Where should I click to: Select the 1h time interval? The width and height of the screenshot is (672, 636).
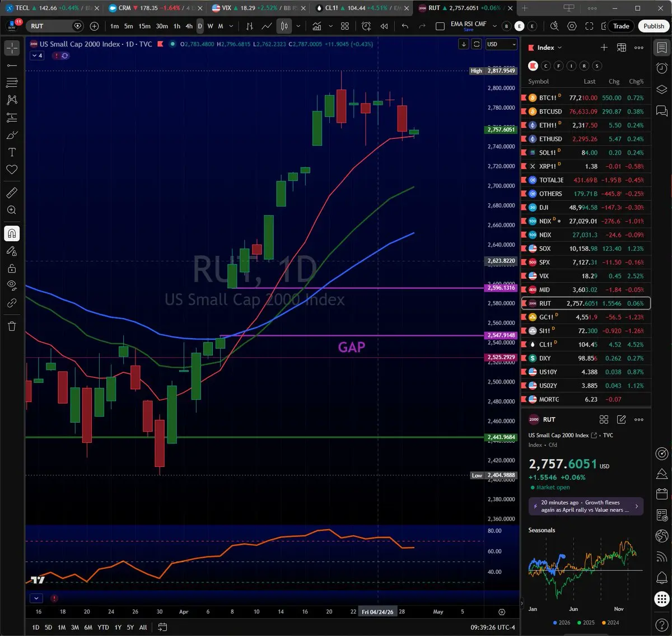click(177, 26)
